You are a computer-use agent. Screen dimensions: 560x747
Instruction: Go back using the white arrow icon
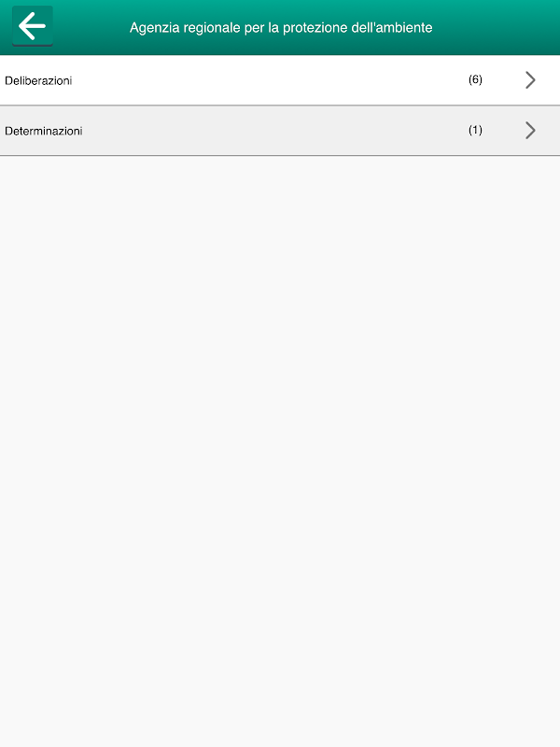click(32, 26)
